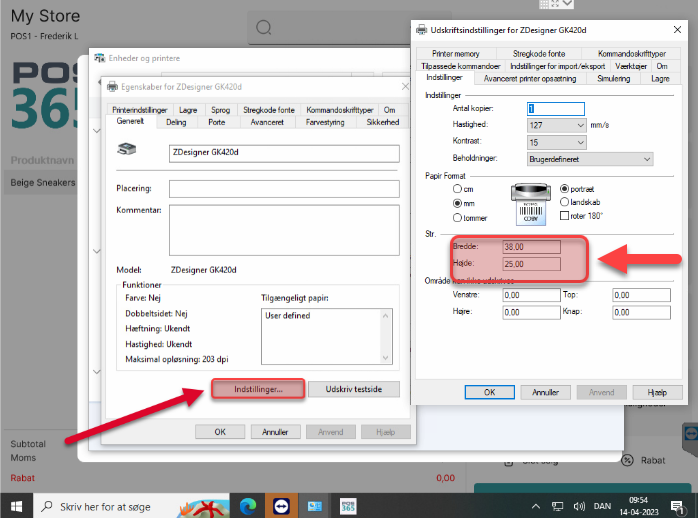This screenshot has height=518, width=698.
Task: Click the label printer preview image
Action: (x=531, y=204)
